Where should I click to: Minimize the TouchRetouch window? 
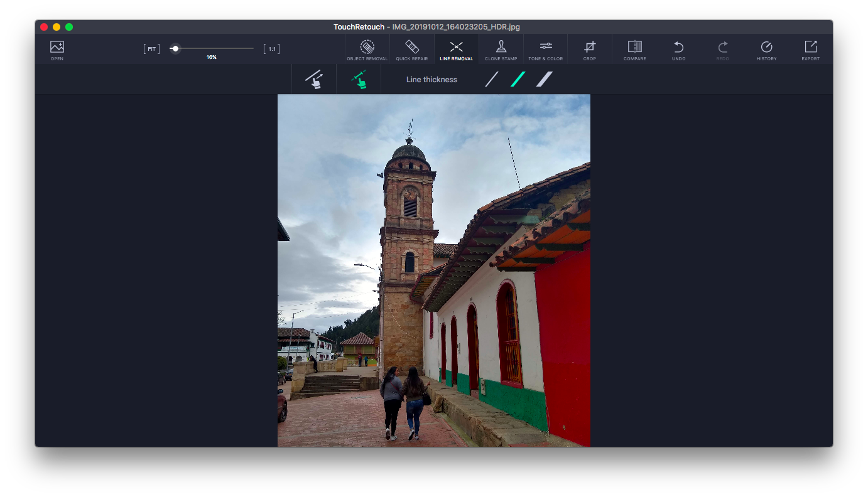pyautogui.click(x=57, y=27)
